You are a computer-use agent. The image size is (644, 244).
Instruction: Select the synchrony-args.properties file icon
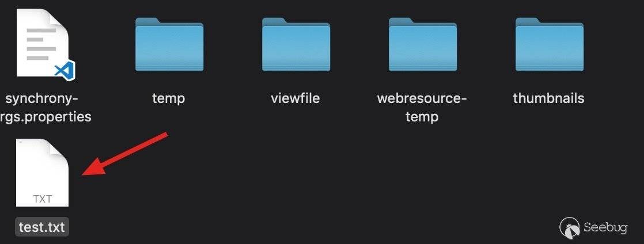pyautogui.click(x=43, y=44)
